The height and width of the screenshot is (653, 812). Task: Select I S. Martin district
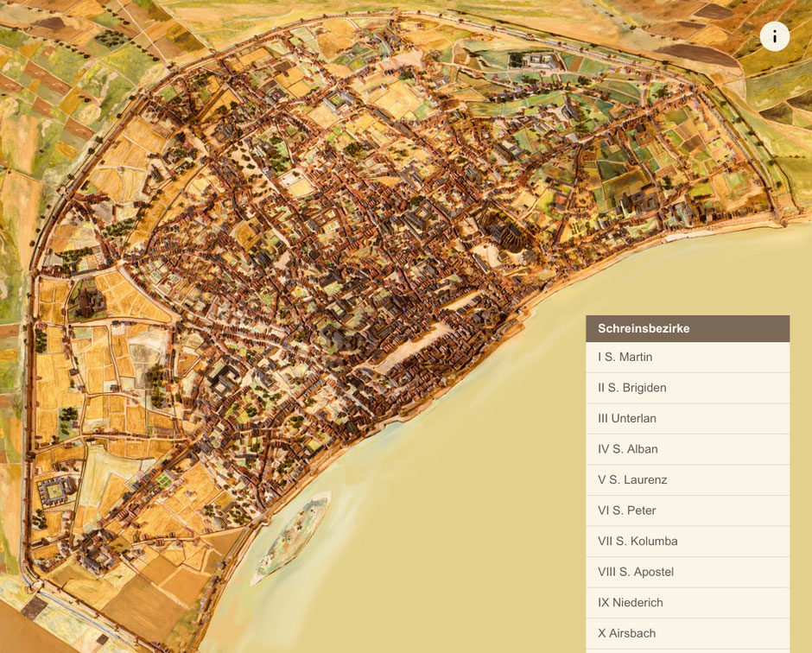click(x=688, y=357)
